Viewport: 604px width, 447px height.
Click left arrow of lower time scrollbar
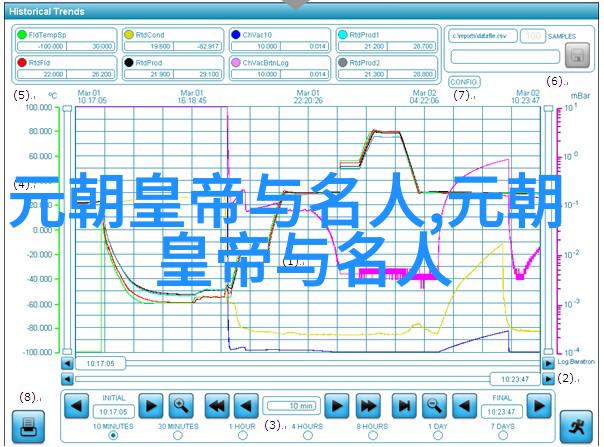tap(67, 379)
